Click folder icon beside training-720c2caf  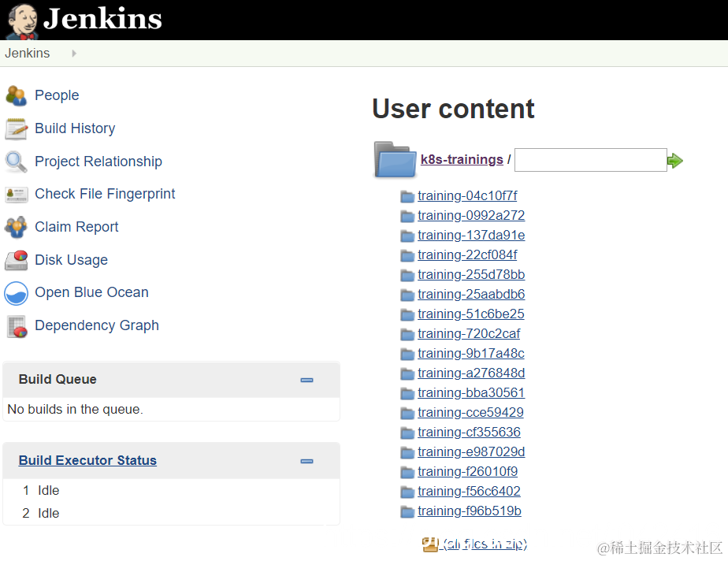click(407, 334)
